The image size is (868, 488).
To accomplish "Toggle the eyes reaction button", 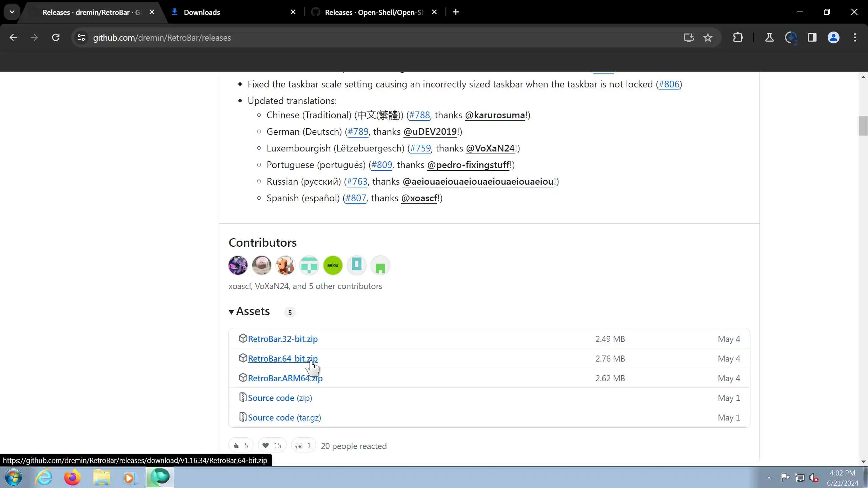I will [303, 446].
